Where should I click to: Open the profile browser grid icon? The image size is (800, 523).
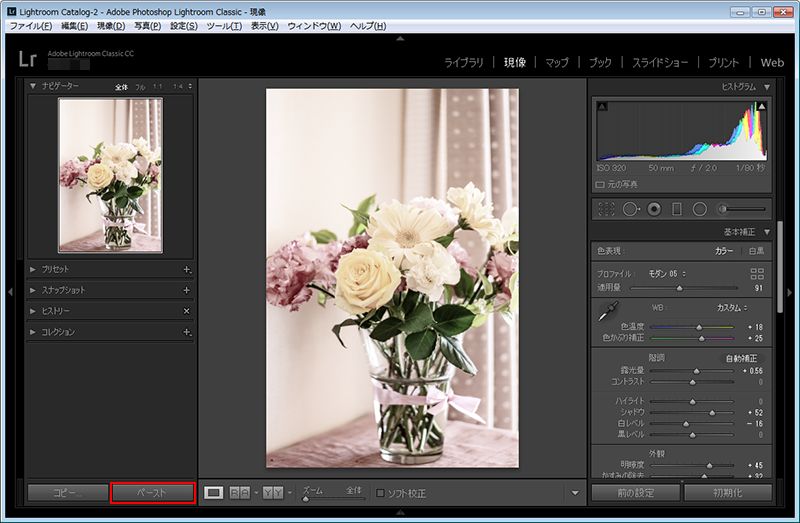pos(757,273)
